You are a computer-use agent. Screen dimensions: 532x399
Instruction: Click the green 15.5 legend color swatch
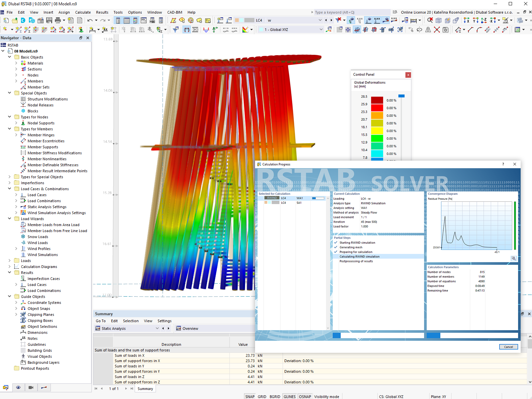377,138
